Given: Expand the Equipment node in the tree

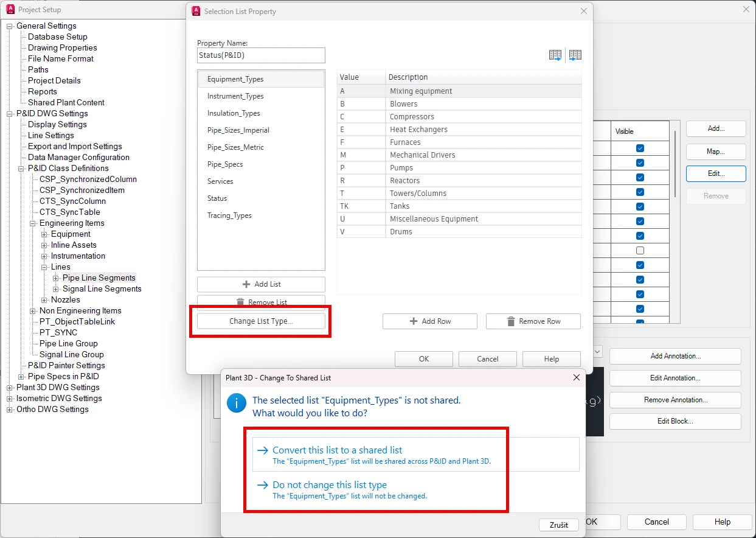Looking at the screenshot, I should click(44, 234).
